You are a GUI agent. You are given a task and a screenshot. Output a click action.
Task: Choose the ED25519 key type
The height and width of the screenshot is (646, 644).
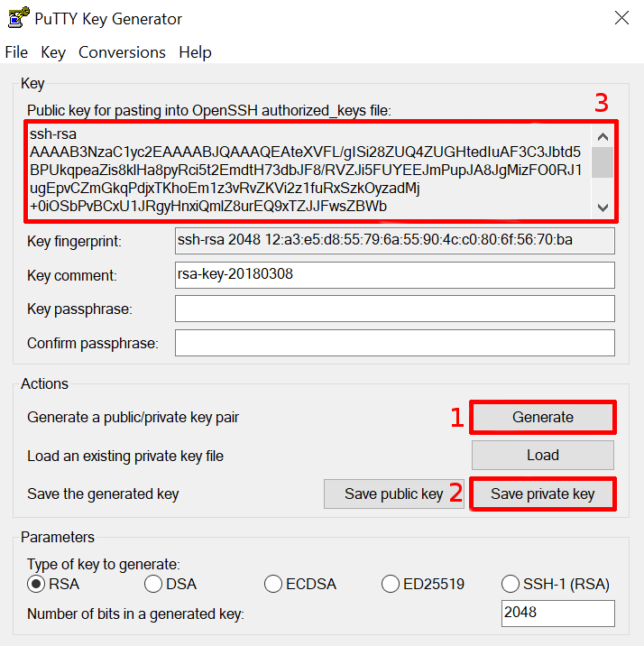tap(391, 584)
